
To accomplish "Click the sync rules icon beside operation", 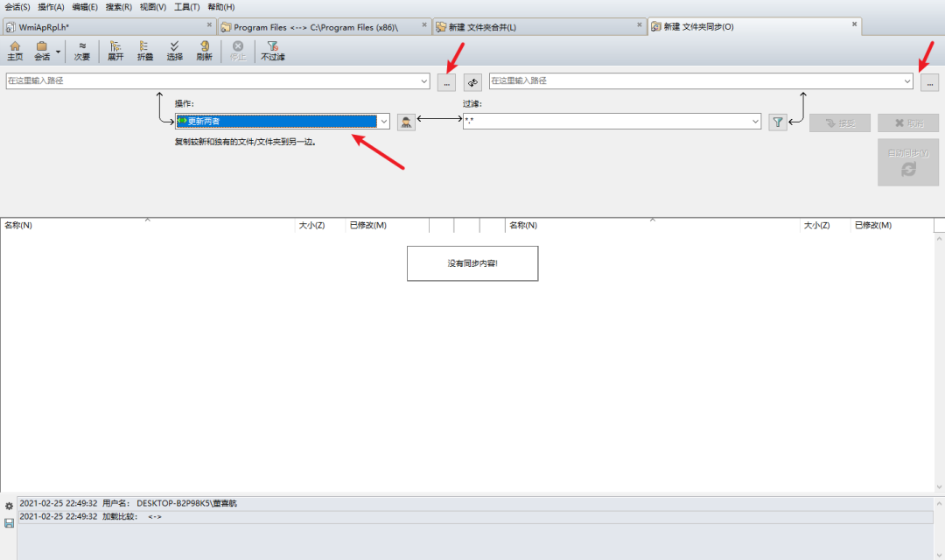I will [406, 122].
